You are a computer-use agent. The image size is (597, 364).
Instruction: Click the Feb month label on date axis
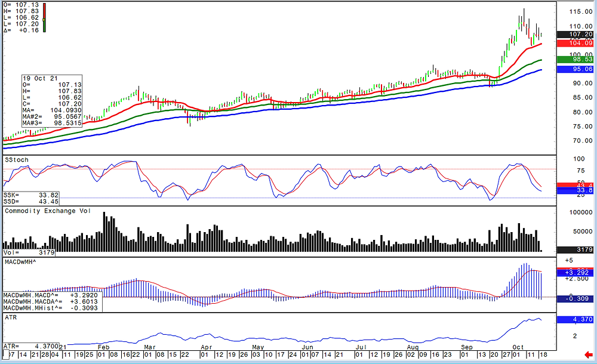tap(103, 347)
